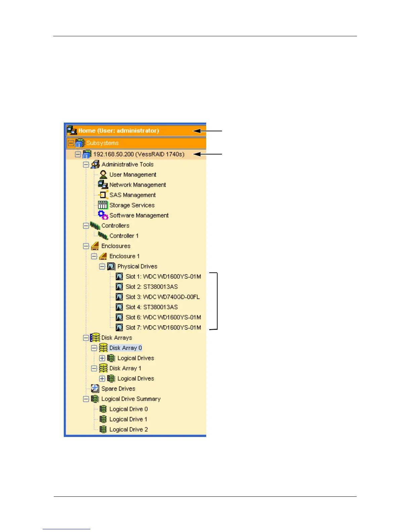Screen dimensions: 411x532
Task: Click the Logical Drive 1 icon
Action: tap(103, 419)
